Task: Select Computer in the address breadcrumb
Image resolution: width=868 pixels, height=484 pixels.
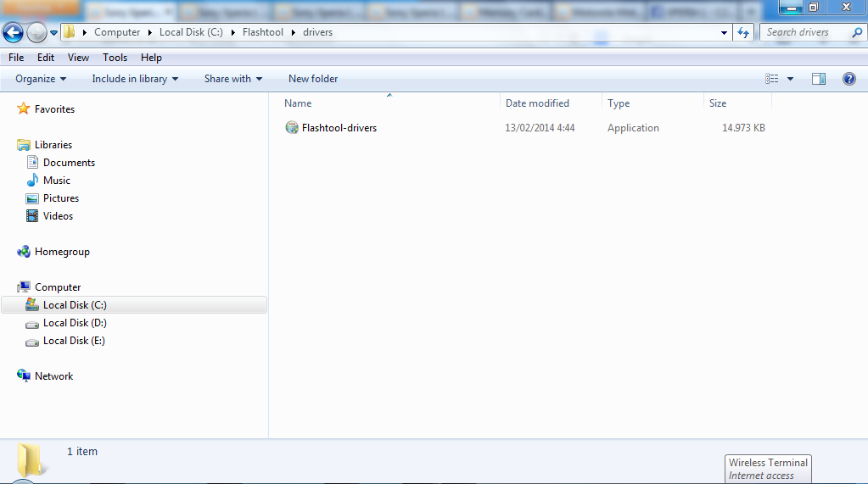Action: pos(117,32)
